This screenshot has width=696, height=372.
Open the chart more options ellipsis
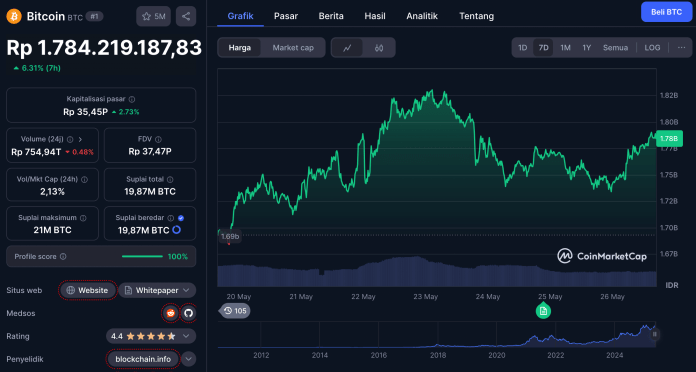[x=681, y=47]
